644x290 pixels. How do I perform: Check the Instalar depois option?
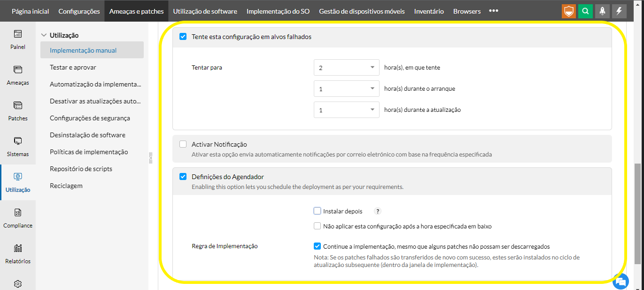[318, 211]
